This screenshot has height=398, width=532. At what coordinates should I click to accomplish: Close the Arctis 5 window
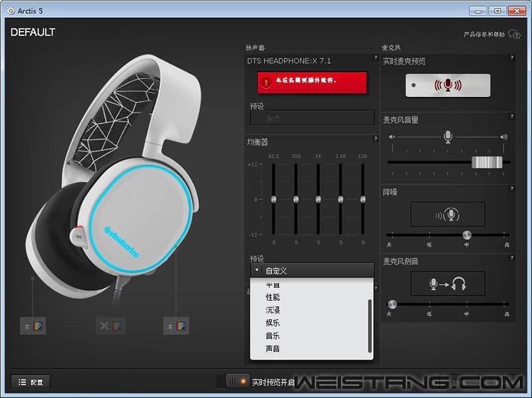(517, 11)
